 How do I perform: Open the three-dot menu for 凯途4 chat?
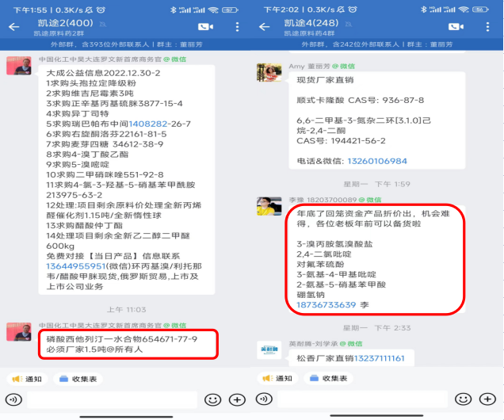pos(487,27)
